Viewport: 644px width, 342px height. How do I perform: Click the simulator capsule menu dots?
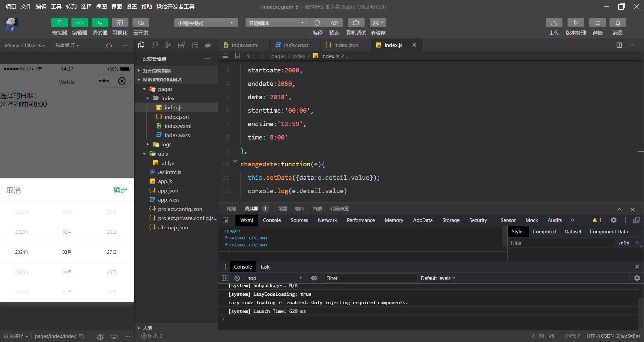pos(104,81)
